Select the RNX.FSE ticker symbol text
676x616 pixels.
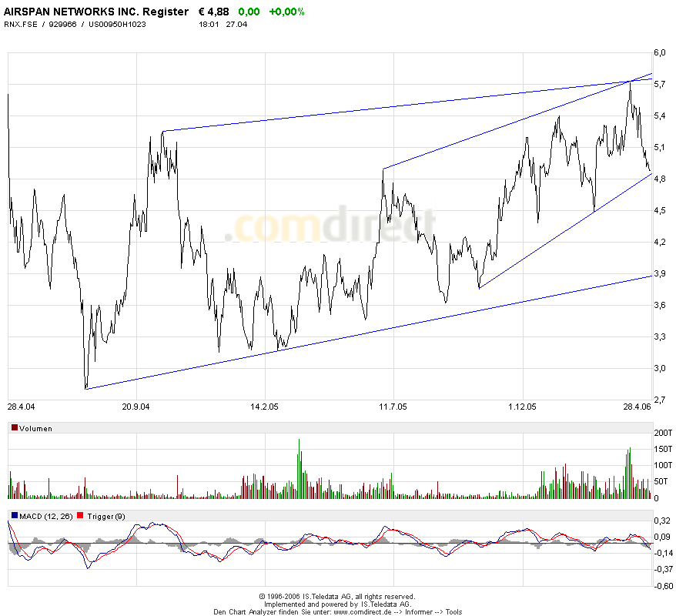coord(21,24)
